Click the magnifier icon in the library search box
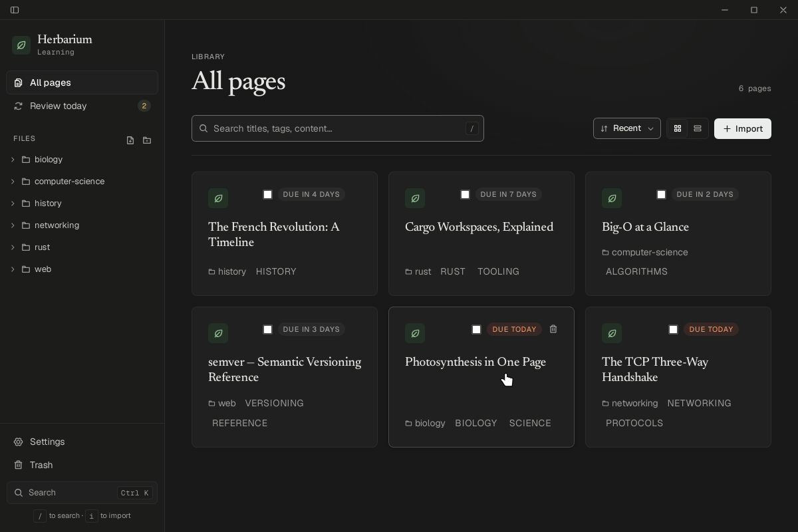 (x=203, y=128)
